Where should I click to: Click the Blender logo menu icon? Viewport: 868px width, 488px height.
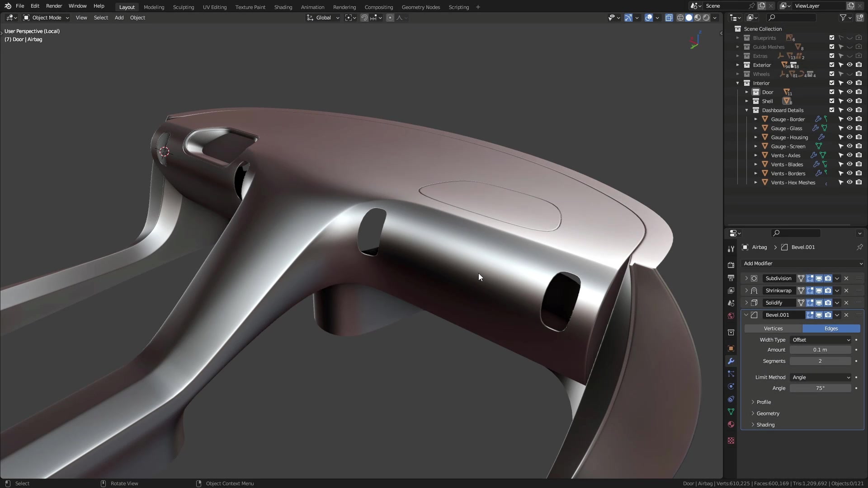tap(8, 6)
